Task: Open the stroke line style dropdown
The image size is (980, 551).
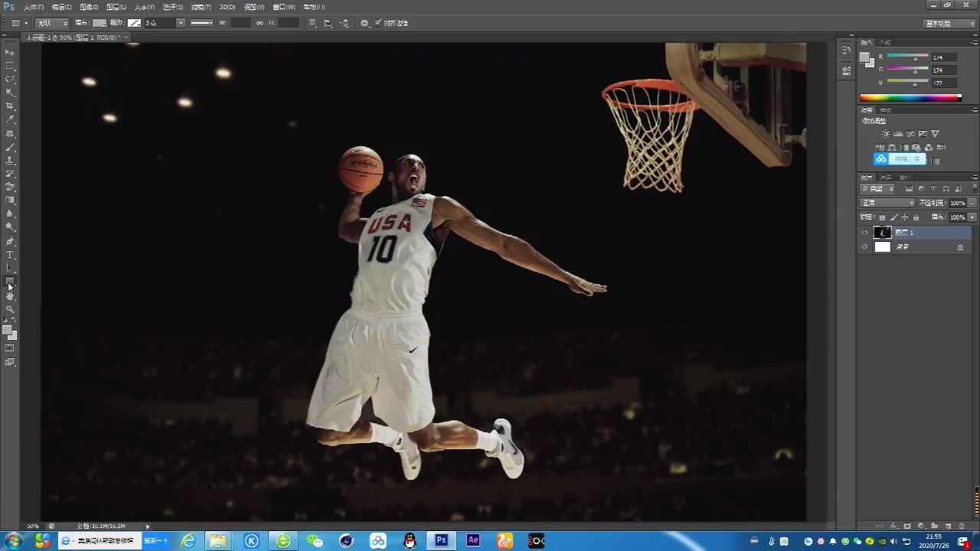Action: 202,23
